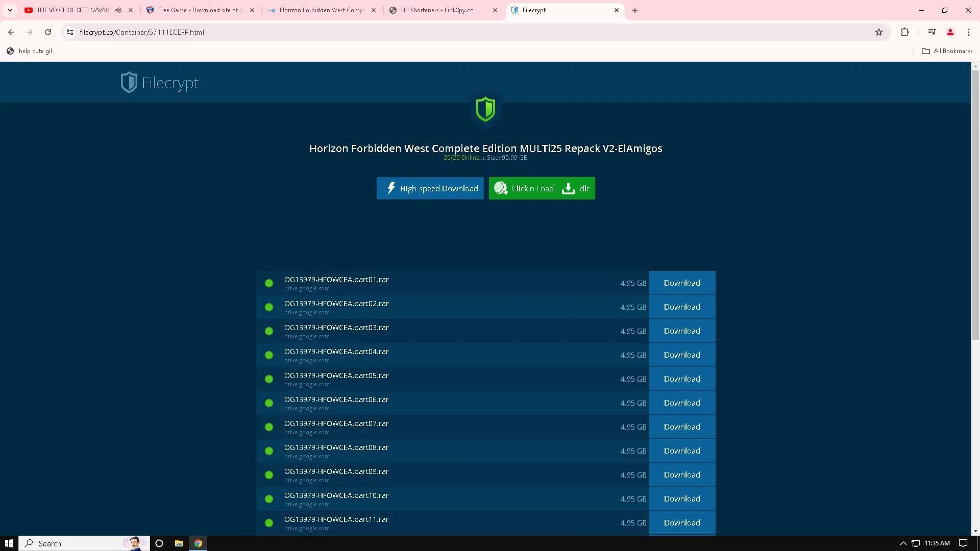Go forward to the next page
This screenshot has height=551, width=980.
pyautogui.click(x=30, y=32)
